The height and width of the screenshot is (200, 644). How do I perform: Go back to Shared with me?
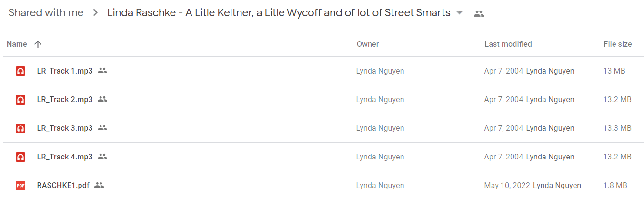(46, 13)
